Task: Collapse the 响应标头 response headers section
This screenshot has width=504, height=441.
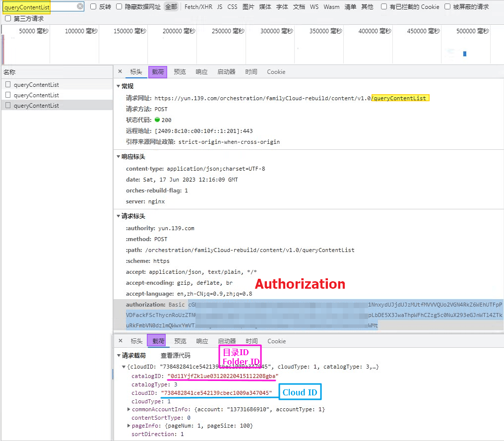Action: click(x=118, y=156)
